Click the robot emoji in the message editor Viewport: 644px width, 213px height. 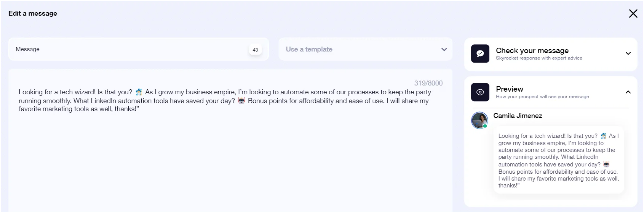(x=241, y=101)
